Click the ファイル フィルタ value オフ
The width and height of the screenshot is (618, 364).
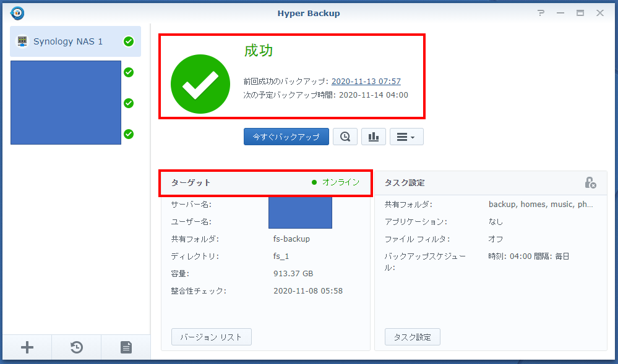[x=496, y=239]
